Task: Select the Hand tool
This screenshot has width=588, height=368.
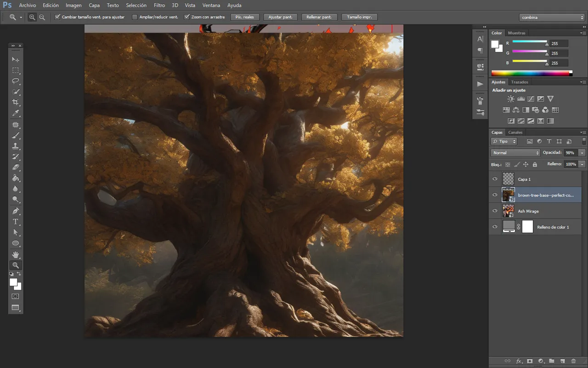Action: pyautogui.click(x=16, y=254)
